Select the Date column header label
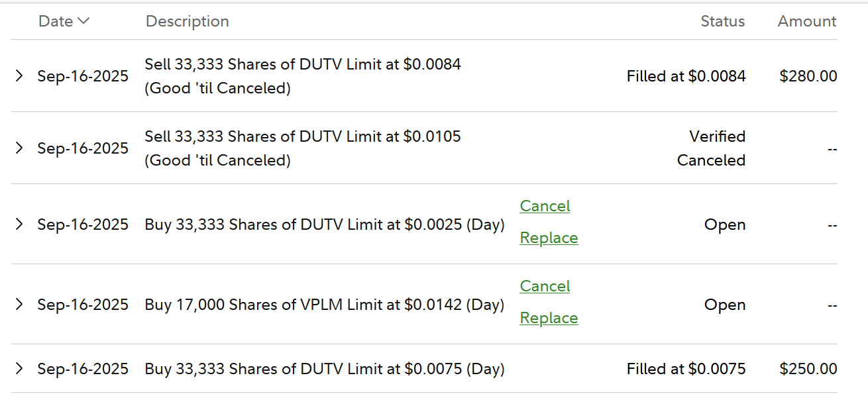 [56, 21]
